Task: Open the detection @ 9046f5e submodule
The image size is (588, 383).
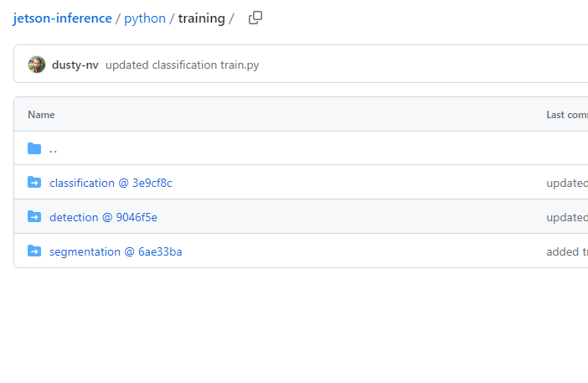Action: click(x=103, y=217)
